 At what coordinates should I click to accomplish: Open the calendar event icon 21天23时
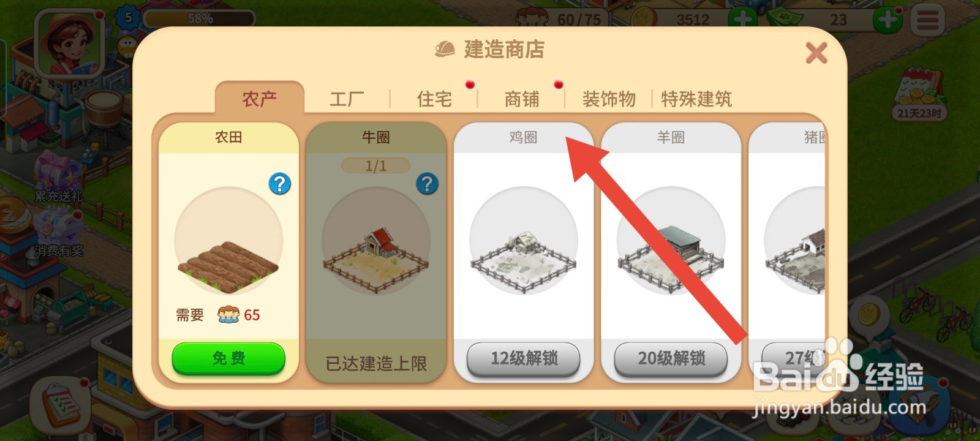[x=919, y=95]
